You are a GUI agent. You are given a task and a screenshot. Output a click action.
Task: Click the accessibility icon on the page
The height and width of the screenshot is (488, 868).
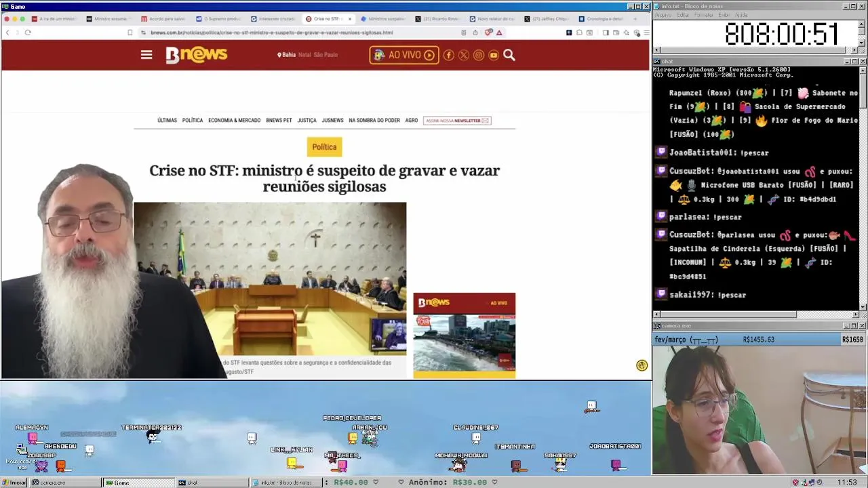(x=642, y=366)
